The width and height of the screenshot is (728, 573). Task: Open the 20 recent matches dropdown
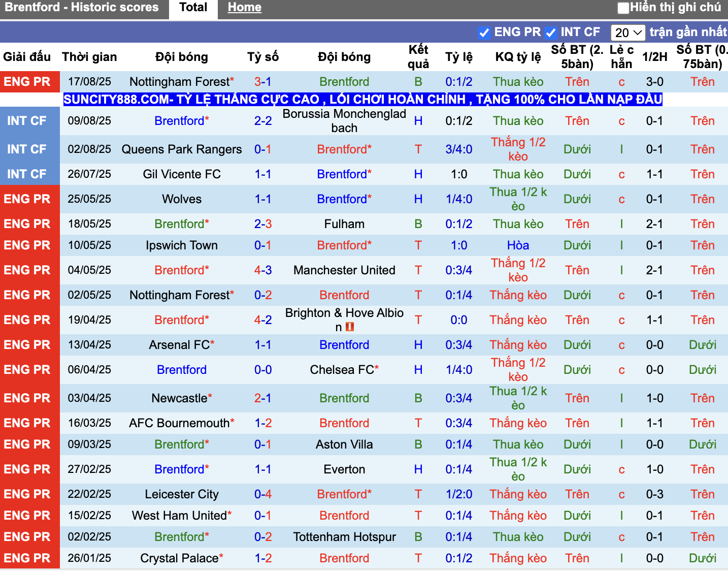pos(628,33)
